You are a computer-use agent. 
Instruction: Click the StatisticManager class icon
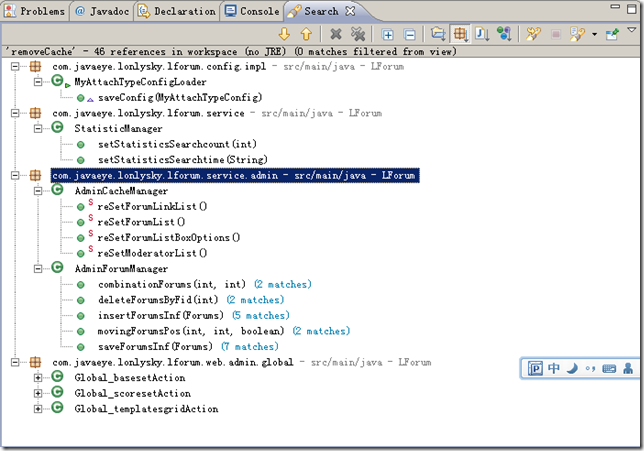click(58, 128)
